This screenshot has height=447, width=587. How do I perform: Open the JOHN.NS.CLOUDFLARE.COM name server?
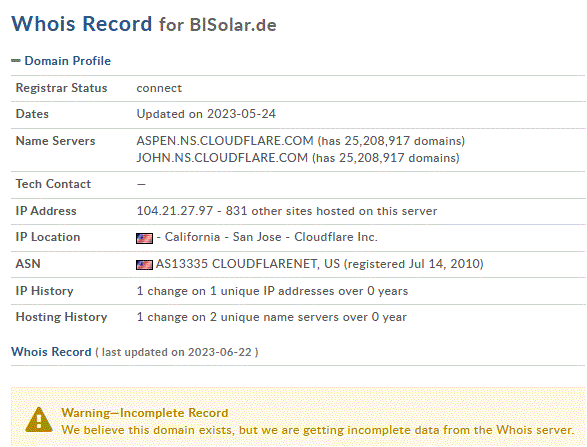click(x=222, y=158)
